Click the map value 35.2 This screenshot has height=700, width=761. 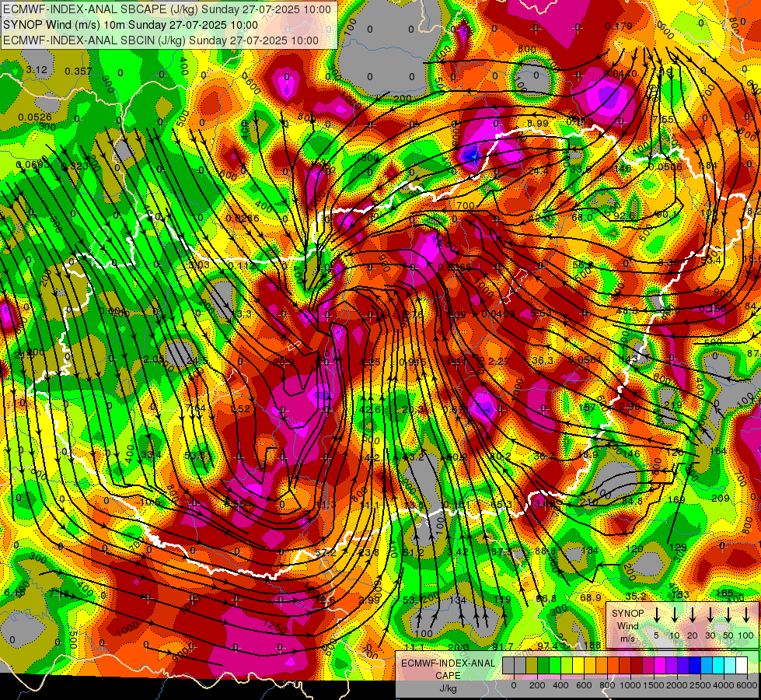(x=635, y=597)
